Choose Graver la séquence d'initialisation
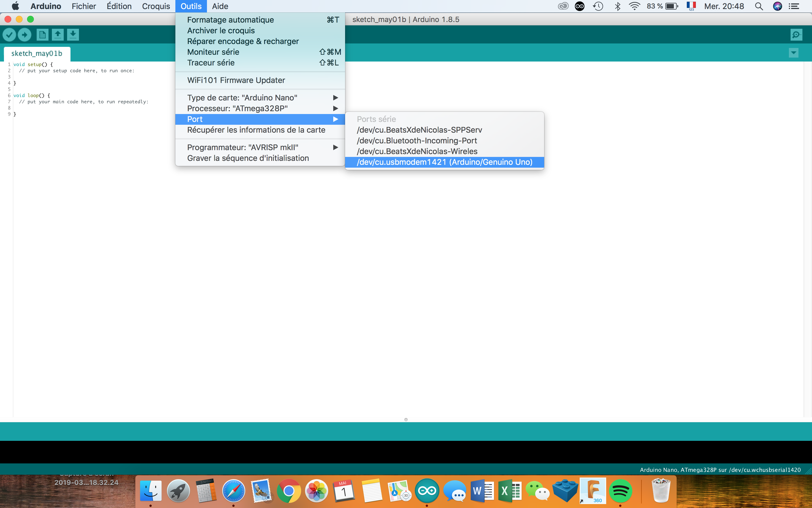 (x=260, y=158)
